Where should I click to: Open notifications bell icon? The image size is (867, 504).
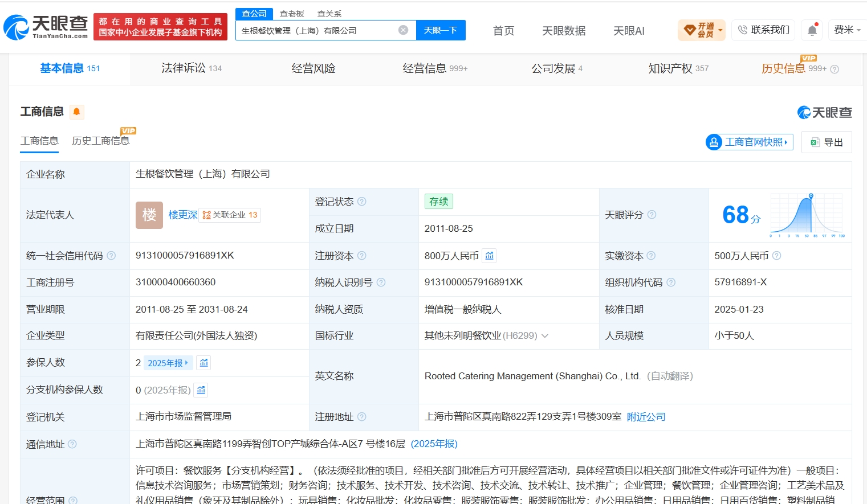812,30
